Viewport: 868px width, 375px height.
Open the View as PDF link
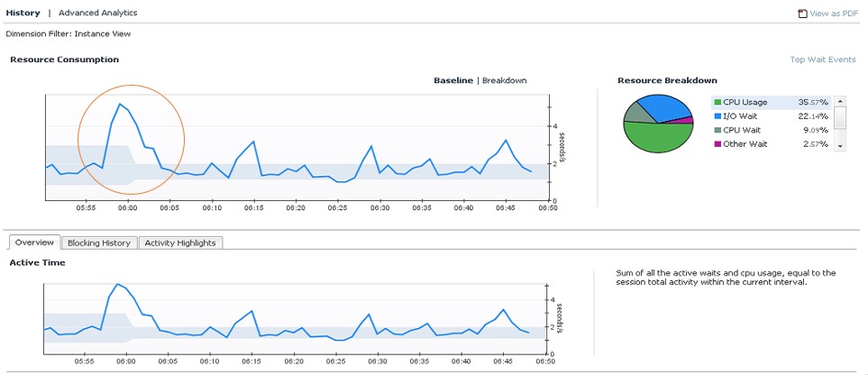click(x=834, y=14)
